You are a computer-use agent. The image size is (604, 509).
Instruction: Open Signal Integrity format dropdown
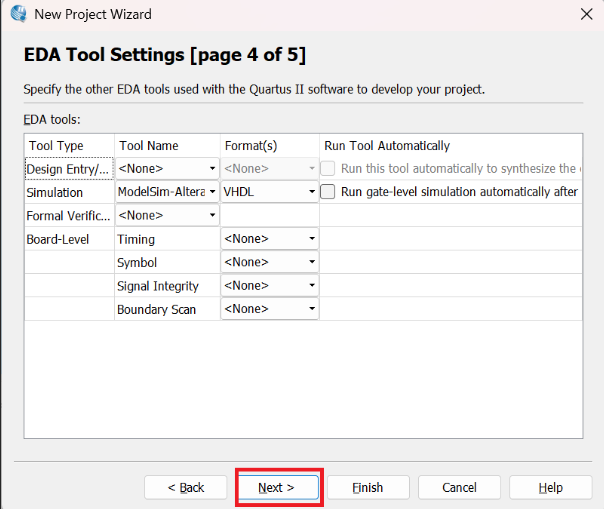(270, 286)
